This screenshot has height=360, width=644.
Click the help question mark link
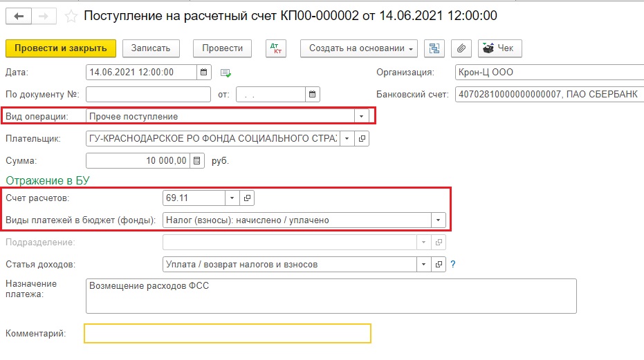point(453,264)
